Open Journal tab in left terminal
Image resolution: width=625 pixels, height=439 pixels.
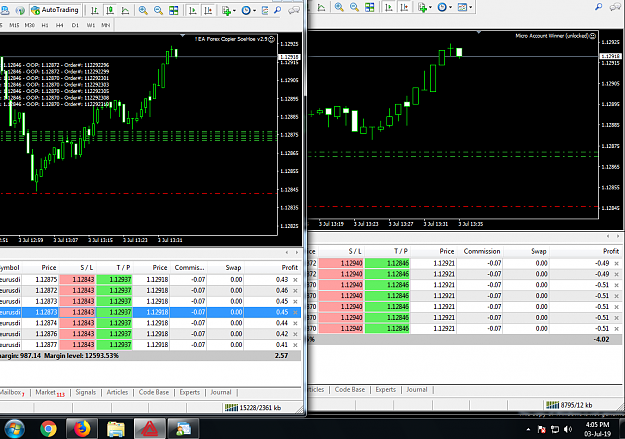[221, 392]
